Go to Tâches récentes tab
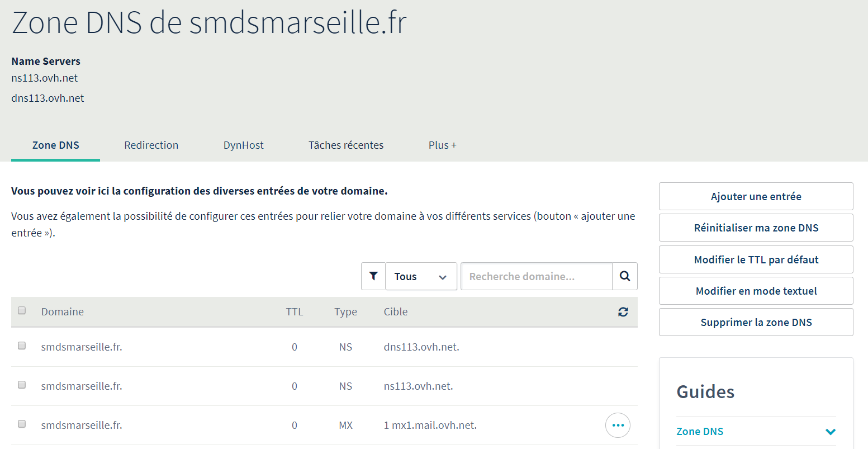The height and width of the screenshot is (449, 868). click(346, 145)
